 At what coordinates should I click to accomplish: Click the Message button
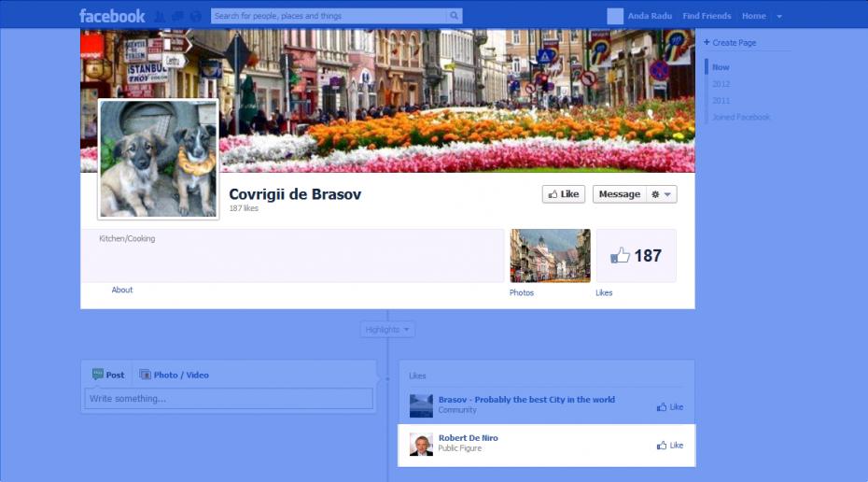620,194
